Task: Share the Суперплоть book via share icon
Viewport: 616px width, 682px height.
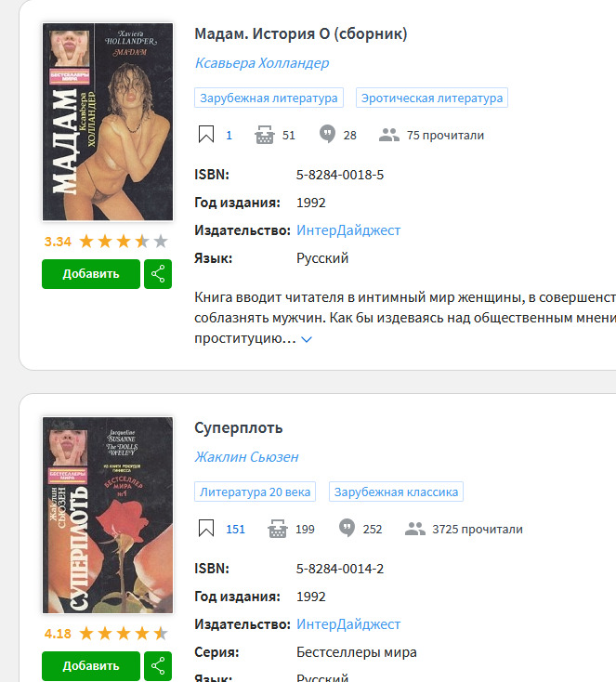Action: point(158,666)
